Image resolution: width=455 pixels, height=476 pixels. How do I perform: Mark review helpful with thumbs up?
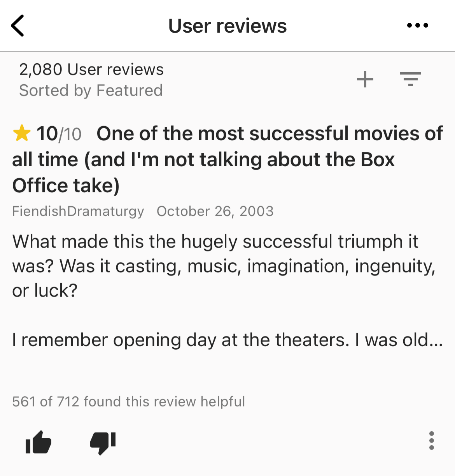pyautogui.click(x=38, y=442)
